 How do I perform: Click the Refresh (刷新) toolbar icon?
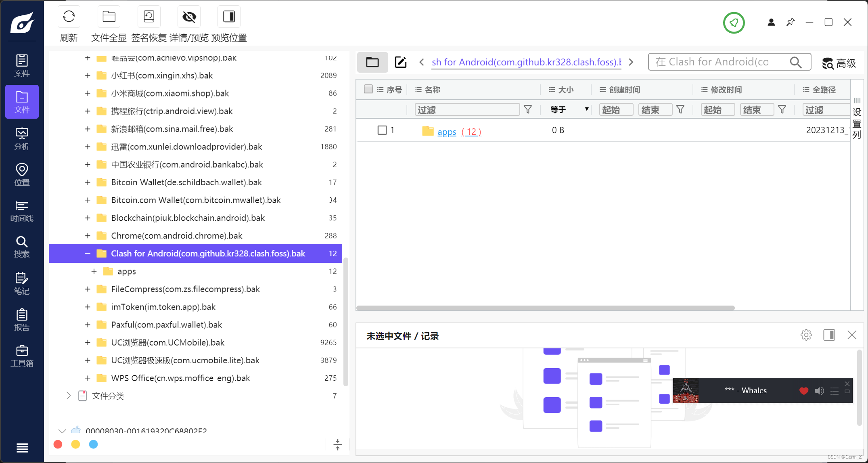(69, 17)
